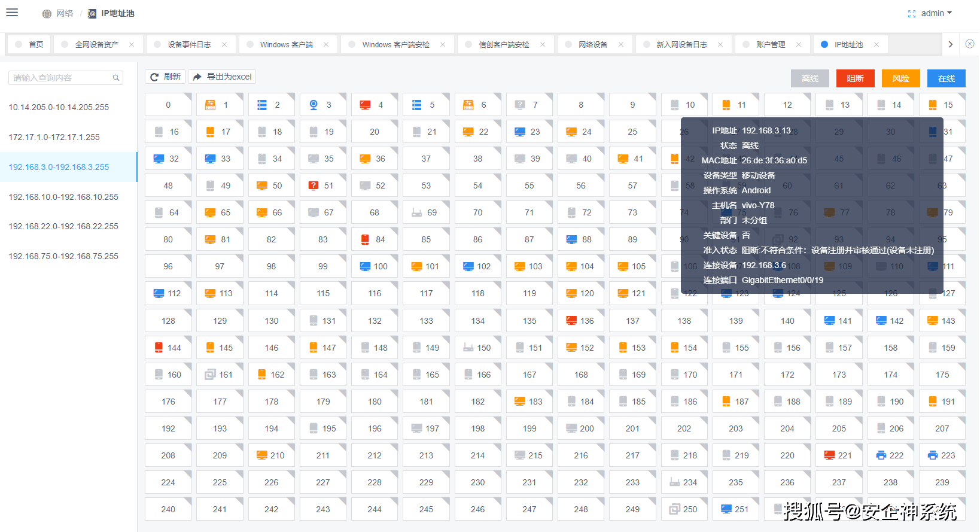Image resolution: width=980 pixels, height=532 pixels.
Task: Switch to the Windows 客户端 tab
Action: tap(287, 44)
